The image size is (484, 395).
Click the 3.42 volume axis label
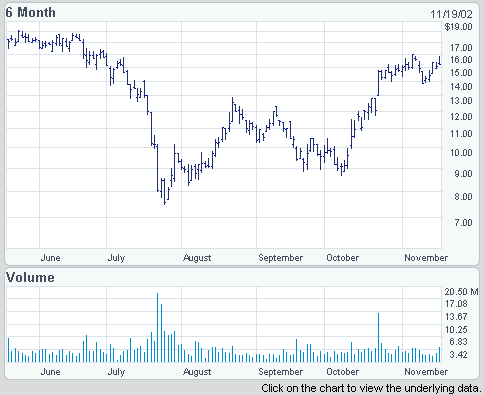pyautogui.click(x=458, y=354)
